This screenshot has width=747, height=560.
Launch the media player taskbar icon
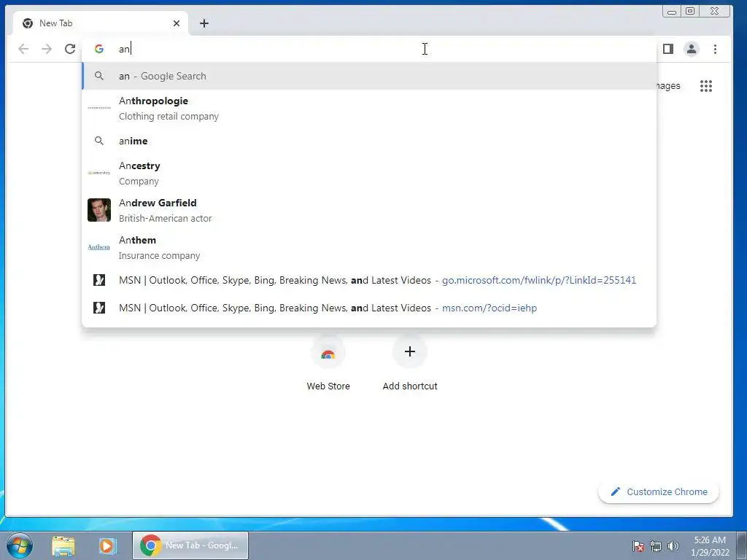point(108,545)
